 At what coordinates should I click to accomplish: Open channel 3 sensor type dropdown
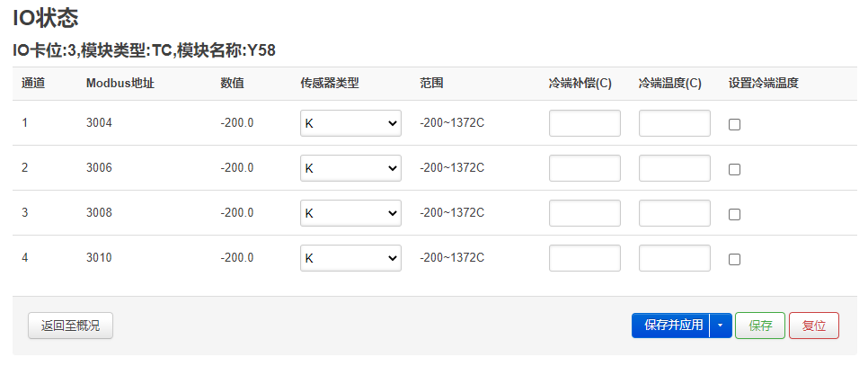(350, 213)
